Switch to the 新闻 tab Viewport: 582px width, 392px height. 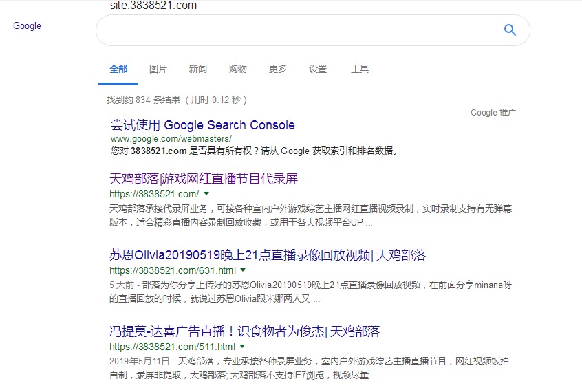198,69
